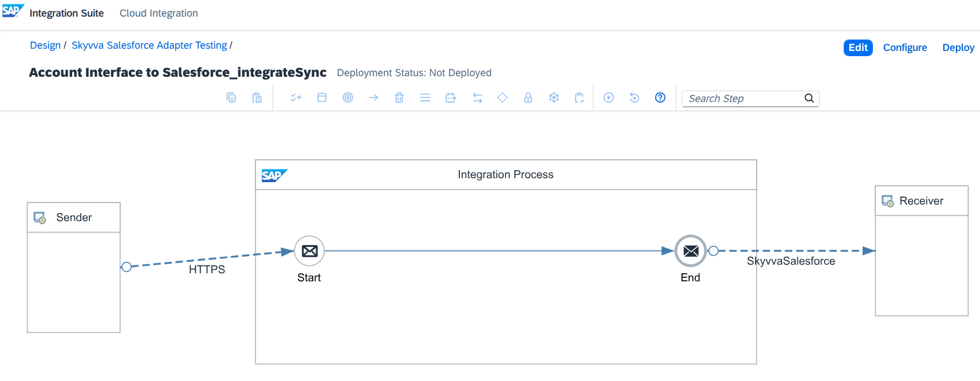Open the help question mark icon
The height and width of the screenshot is (381, 980).
pos(660,98)
